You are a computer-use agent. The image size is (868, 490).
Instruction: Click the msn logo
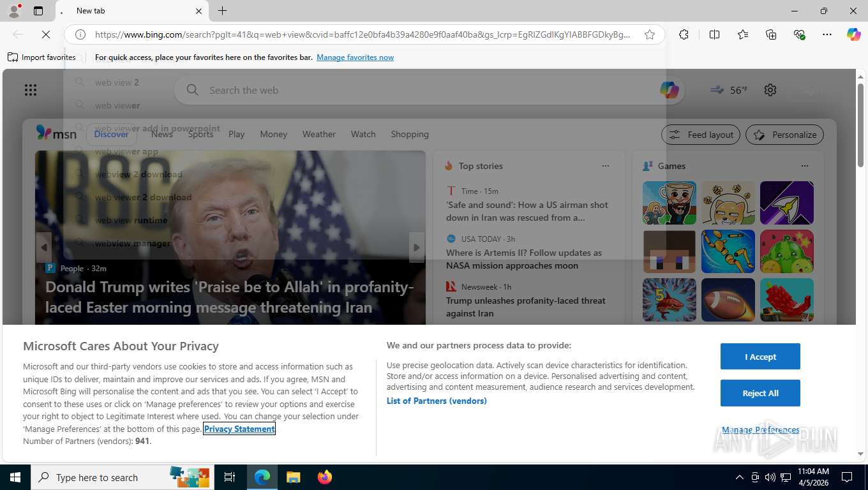(56, 133)
